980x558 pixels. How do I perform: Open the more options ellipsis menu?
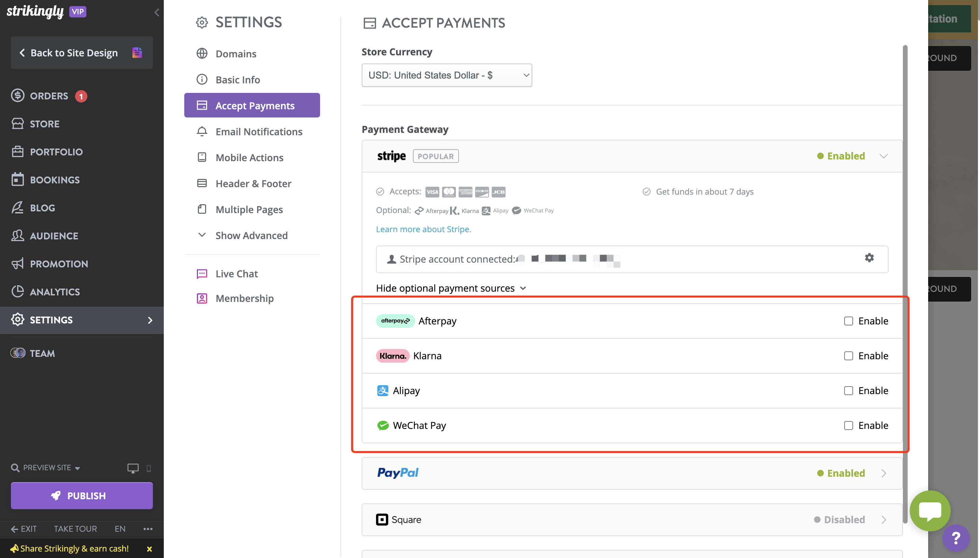click(x=148, y=529)
